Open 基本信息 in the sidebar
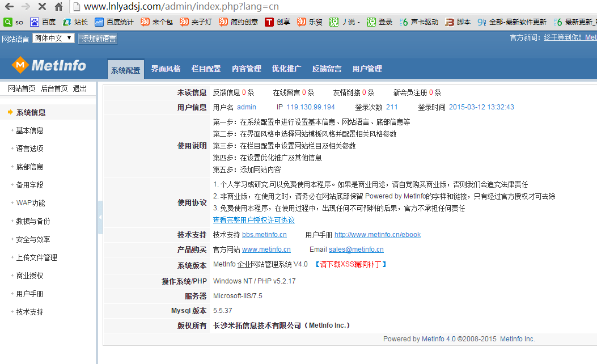The image size is (597, 364). tap(29, 130)
